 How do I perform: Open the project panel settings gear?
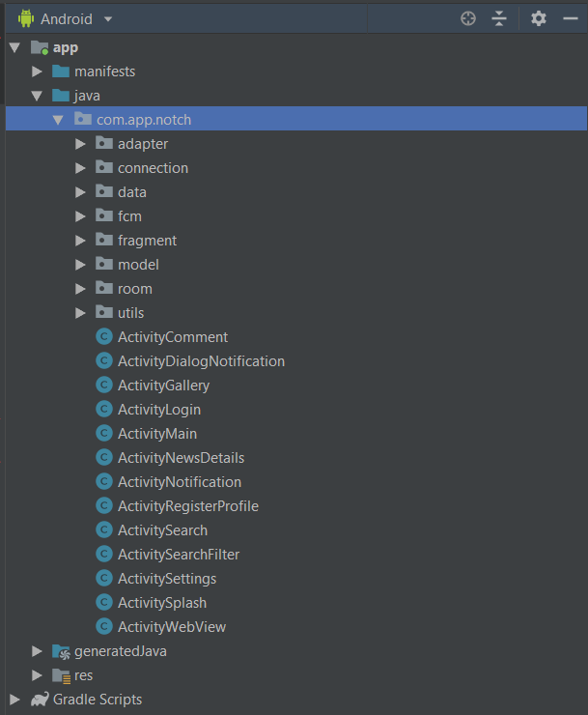point(539,18)
